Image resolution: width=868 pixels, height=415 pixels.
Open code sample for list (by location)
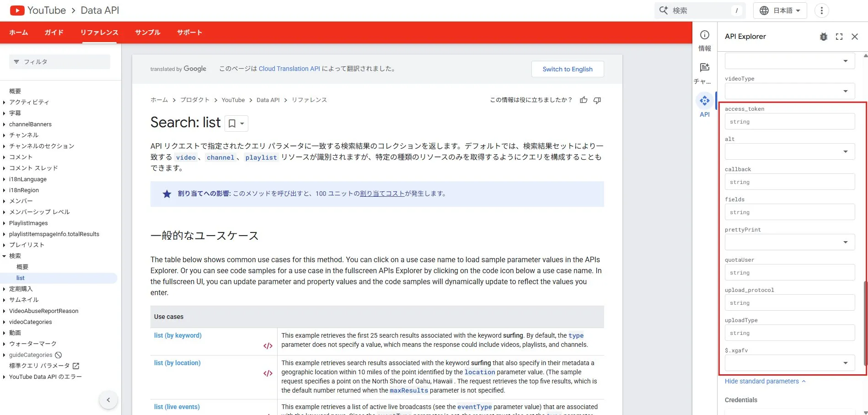coord(268,373)
